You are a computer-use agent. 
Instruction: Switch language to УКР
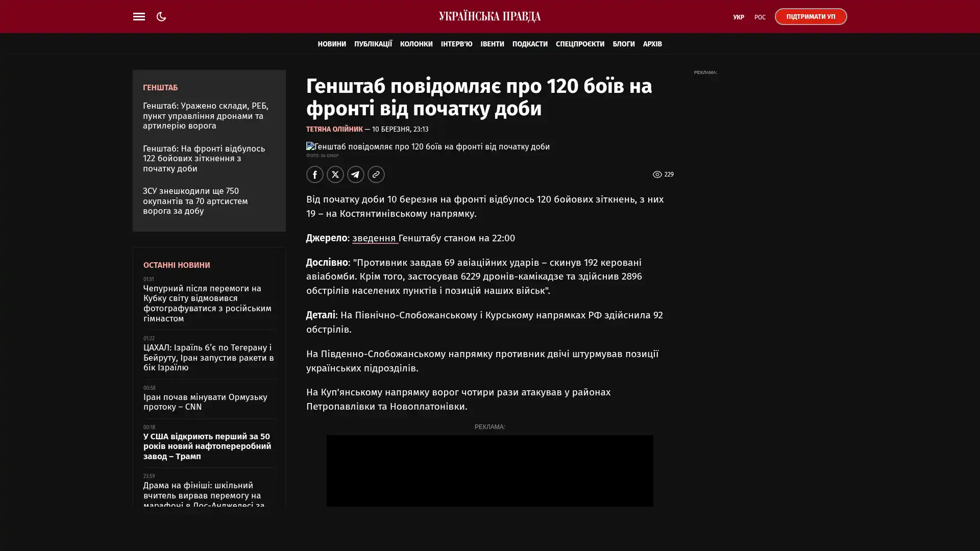738,17
